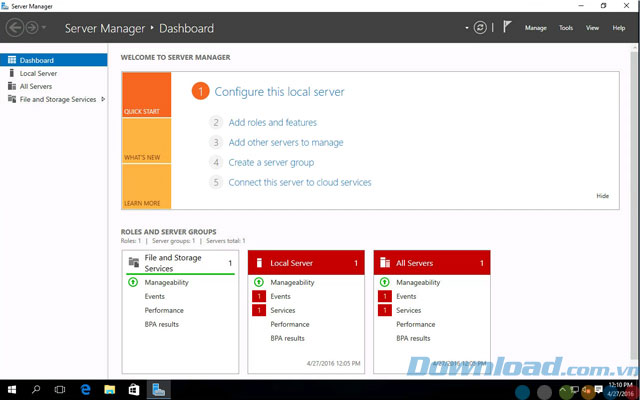640x400 pixels.
Task: Click the Local Server sidebar icon
Action: pyautogui.click(x=12, y=73)
